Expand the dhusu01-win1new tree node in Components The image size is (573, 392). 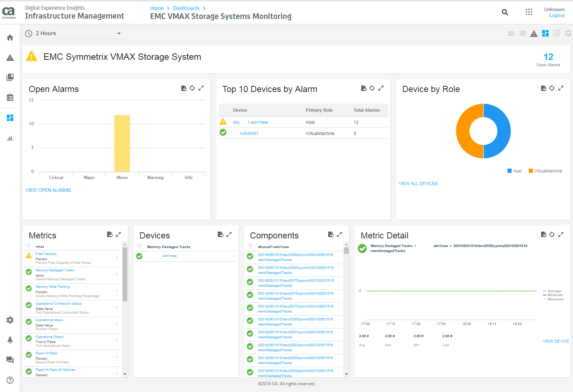[x=250, y=246]
